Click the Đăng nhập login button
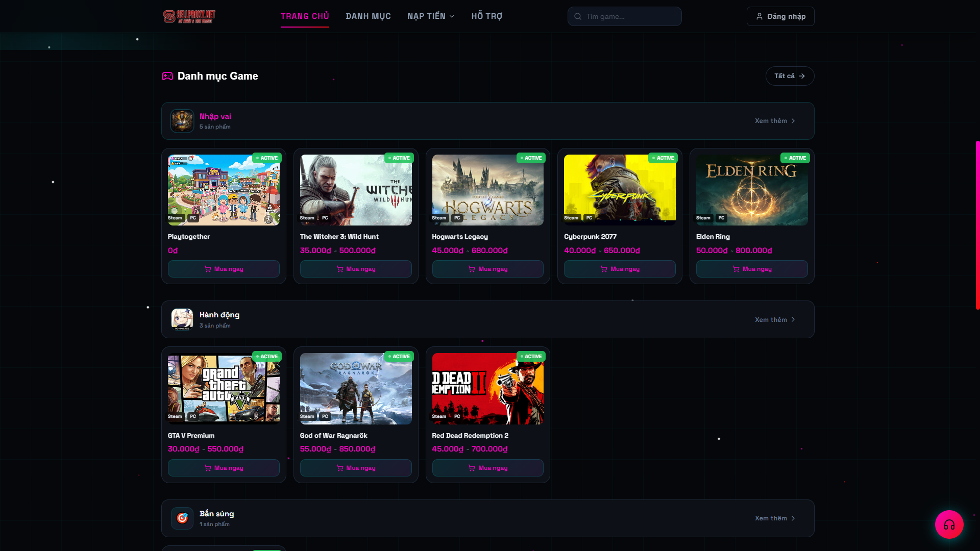980x551 pixels. [x=780, y=16]
